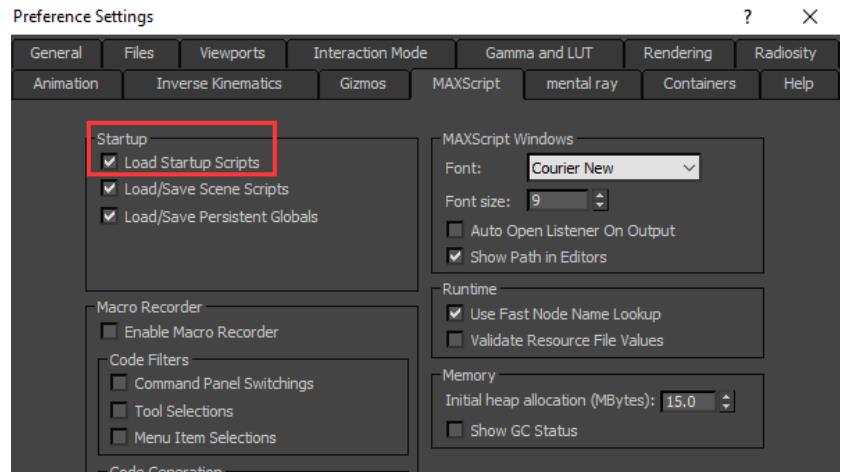
Task: Switch to the mental ray tab
Action: tap(582, 84)
